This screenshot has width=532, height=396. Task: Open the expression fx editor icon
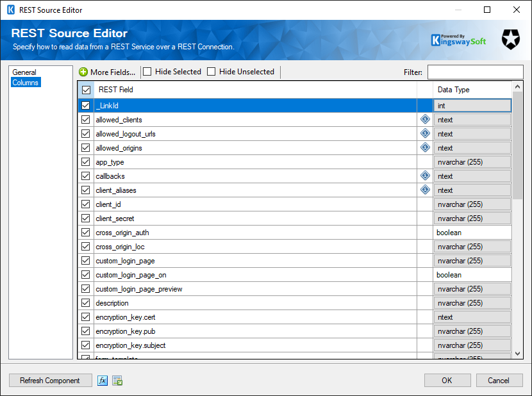(x=103, y=381)
